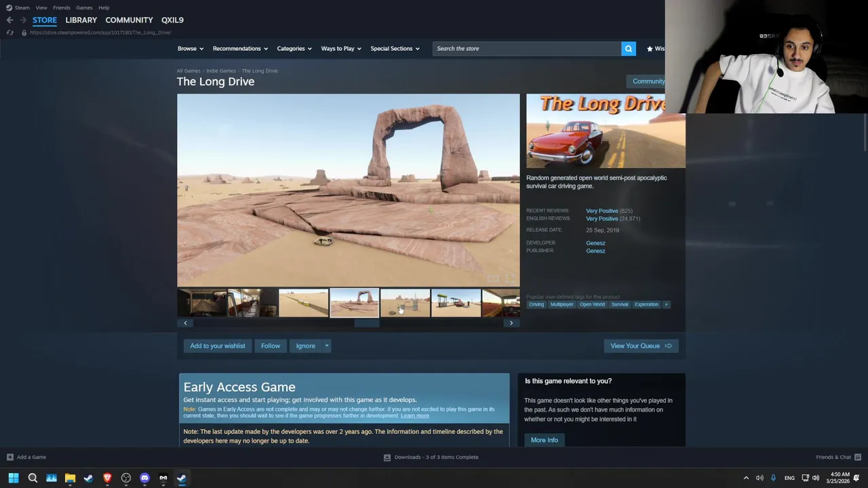
Task: Click the Steam logo icon in the menu bar
Action: click(x=9, y=7)
